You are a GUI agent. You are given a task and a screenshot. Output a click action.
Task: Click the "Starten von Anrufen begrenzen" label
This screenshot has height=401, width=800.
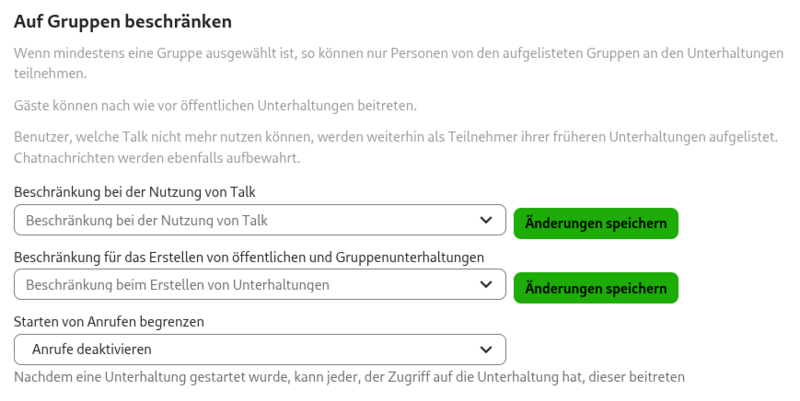(110, 322)
